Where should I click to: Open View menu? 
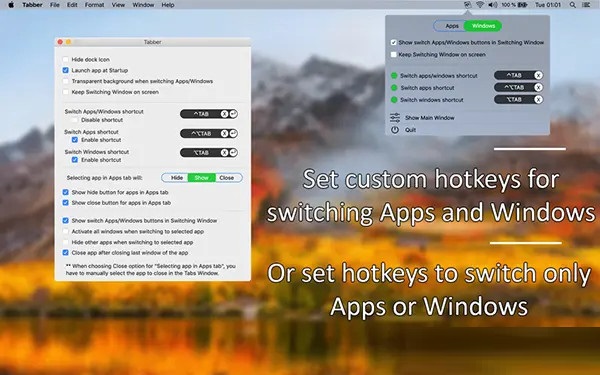point(118,5)
